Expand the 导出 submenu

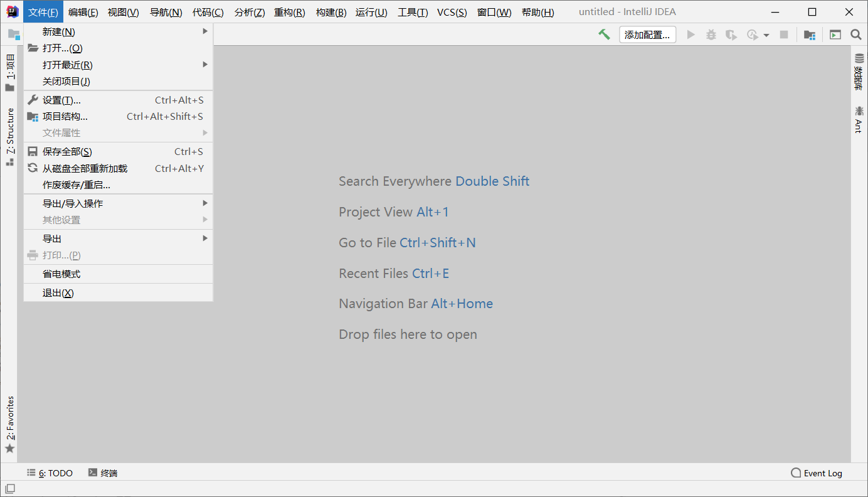119,238
